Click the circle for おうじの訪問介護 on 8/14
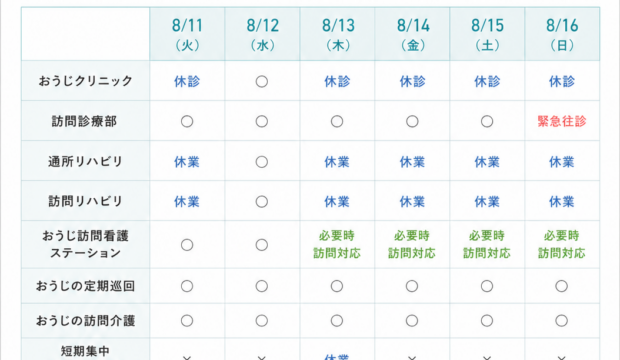Image resolution: width=620 pixels, height=360 pixels. tap(412, 320)
